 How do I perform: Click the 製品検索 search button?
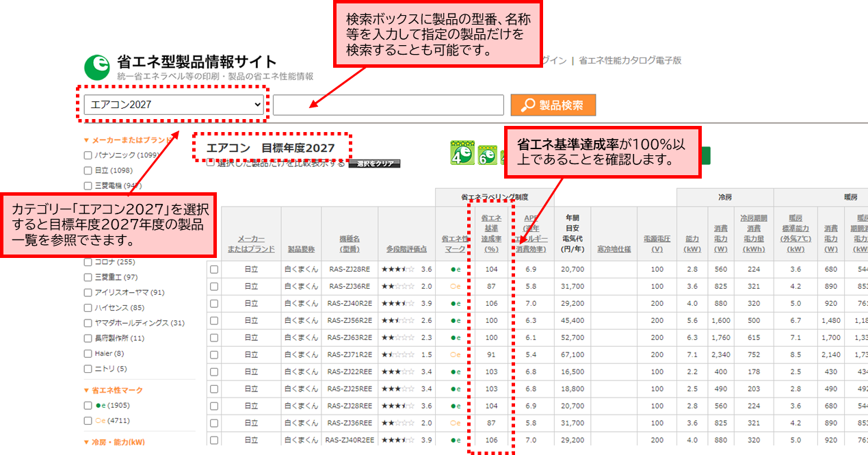[553, 105]
